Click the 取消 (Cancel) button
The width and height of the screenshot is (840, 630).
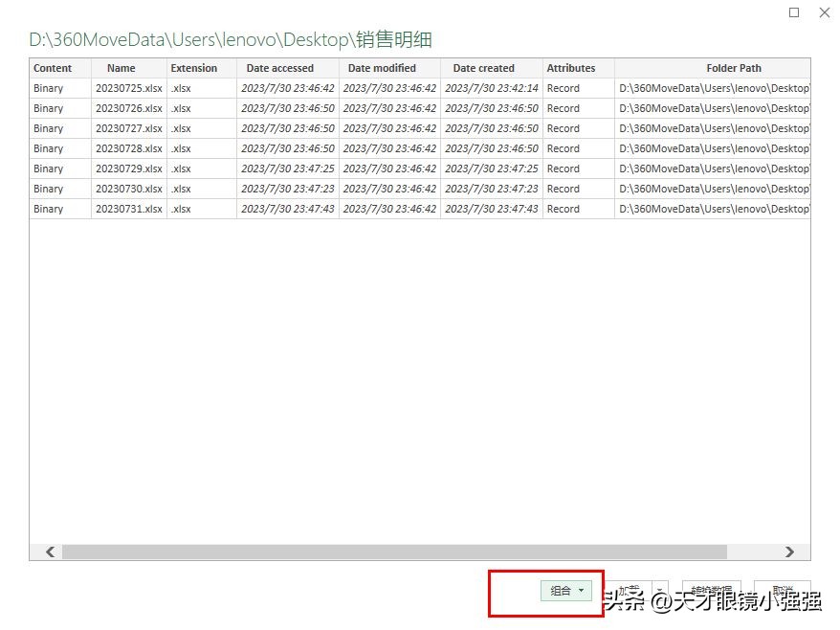coord(782,591)
